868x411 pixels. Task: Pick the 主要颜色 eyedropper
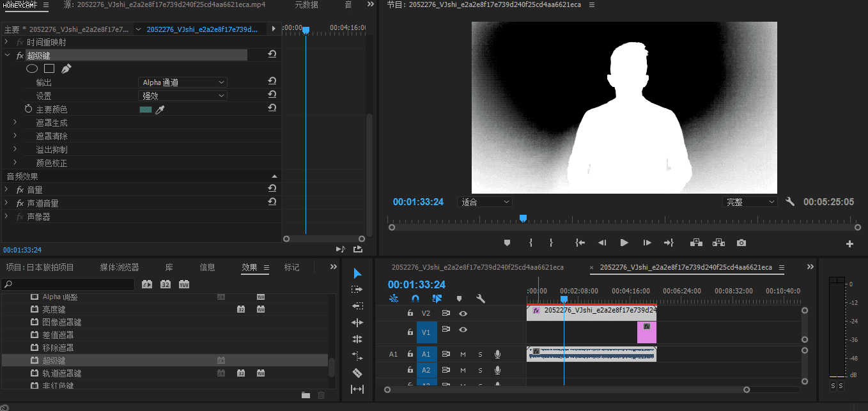coord(160,110)
